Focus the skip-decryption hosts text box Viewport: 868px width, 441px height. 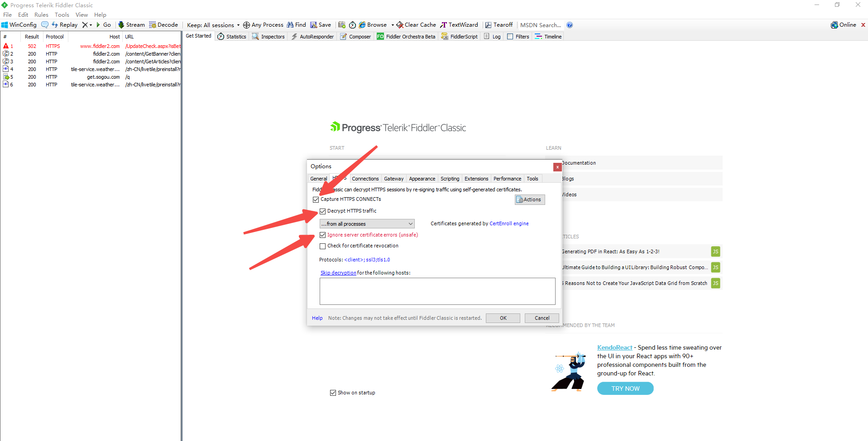tap(437, 291)
